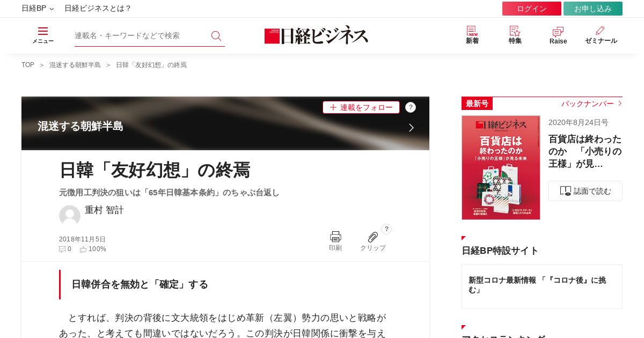Click the 日韓併合を無効と「確定」する subheading

[x=140, y=284]
